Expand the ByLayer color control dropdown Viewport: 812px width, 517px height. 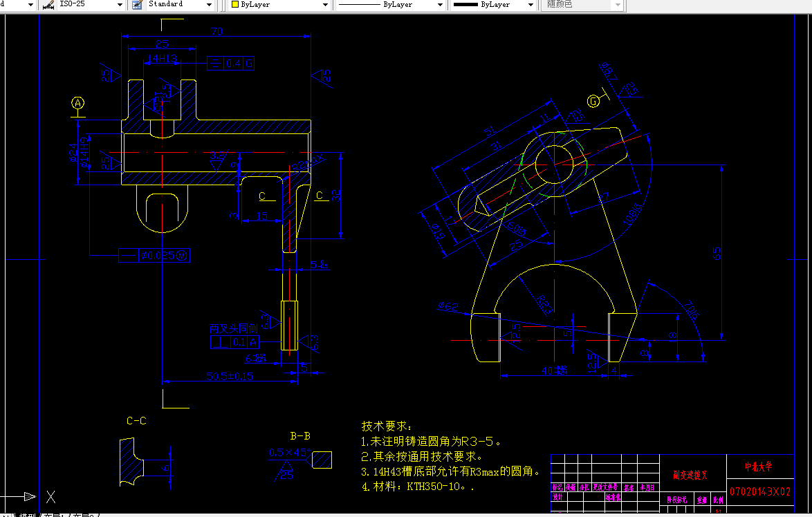click(x=326, y=5)
